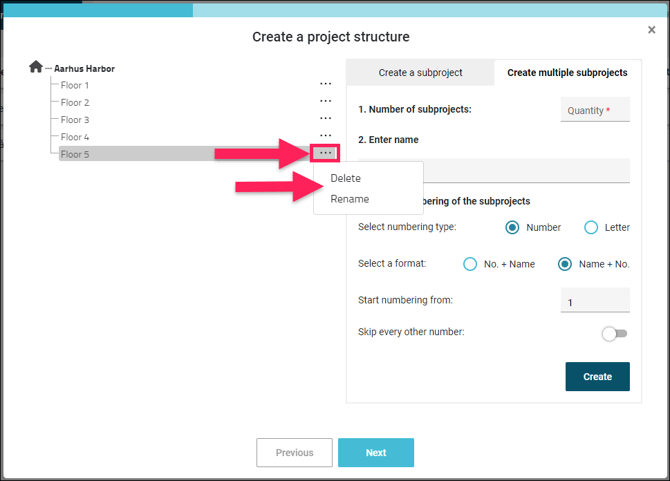Switch to Create a subproject tab

pos(419,73)
